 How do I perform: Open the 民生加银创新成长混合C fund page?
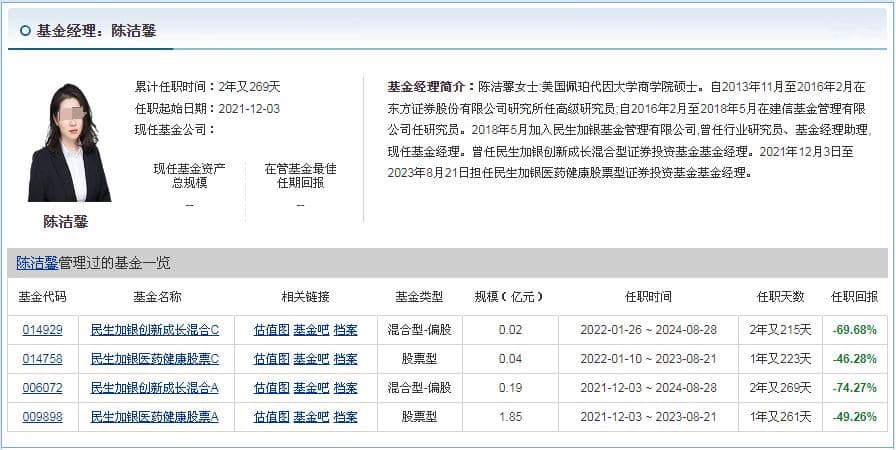(x=155, y=330)
